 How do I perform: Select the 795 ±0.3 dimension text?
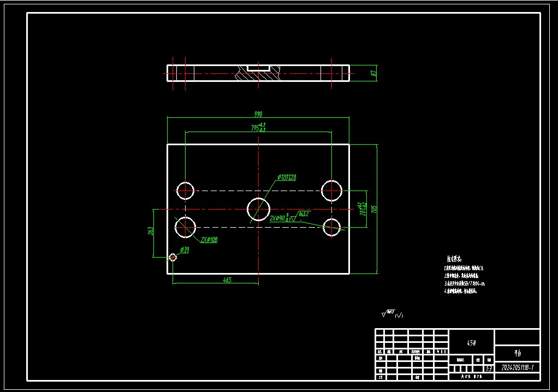(258, 127)
